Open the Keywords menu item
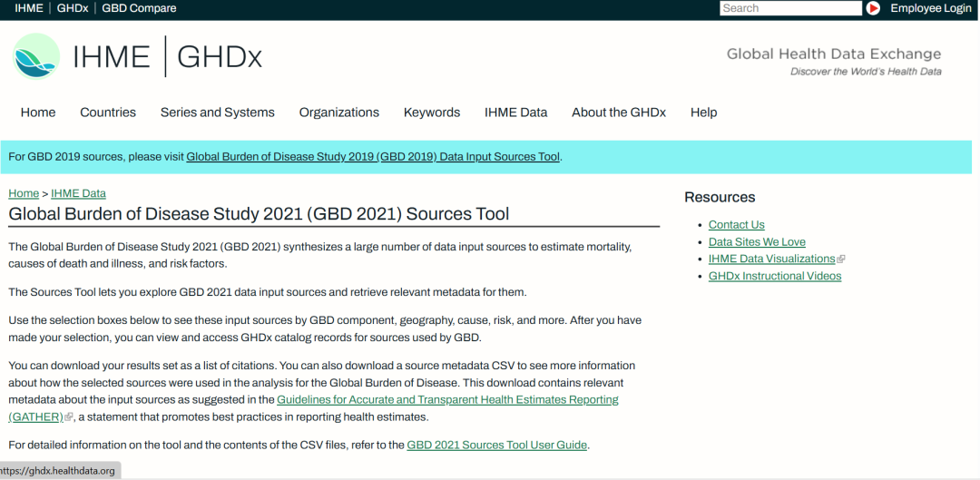Image resolution: width=980 pixels, height=480 pixels. (432, 113)
